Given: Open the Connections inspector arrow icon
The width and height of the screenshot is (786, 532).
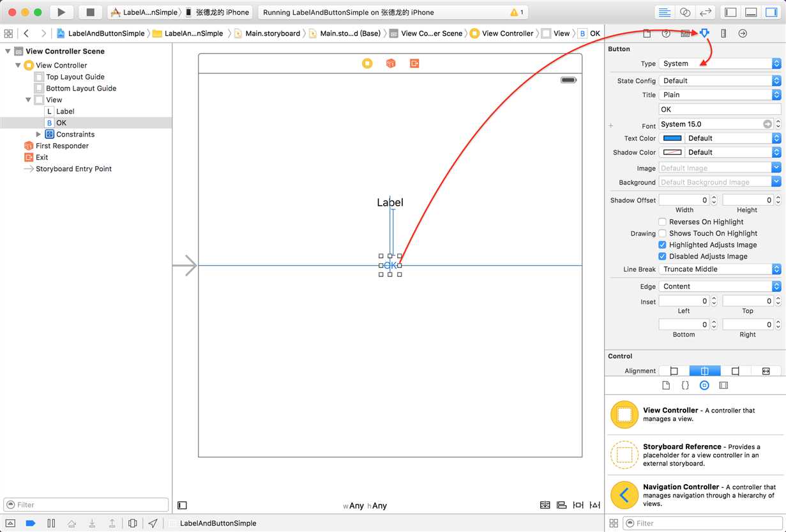Looking at the screenshot, I should tap(743, 33).
